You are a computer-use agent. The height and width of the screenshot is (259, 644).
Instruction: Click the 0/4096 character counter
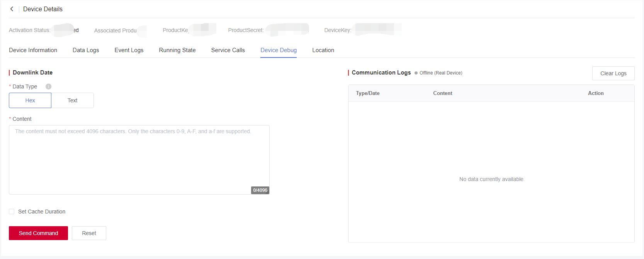tap(260, 190)
